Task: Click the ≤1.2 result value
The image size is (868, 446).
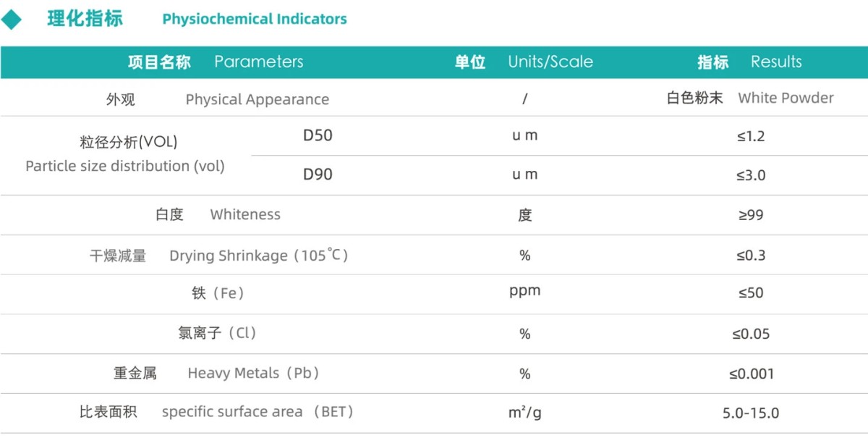Action: pyautogui.click(x=751, y=136)
